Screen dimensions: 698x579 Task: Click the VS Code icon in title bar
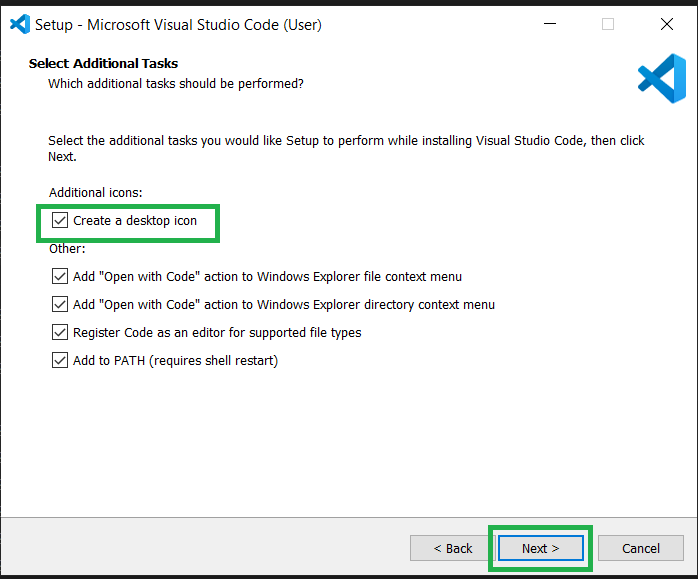point(20,24)
